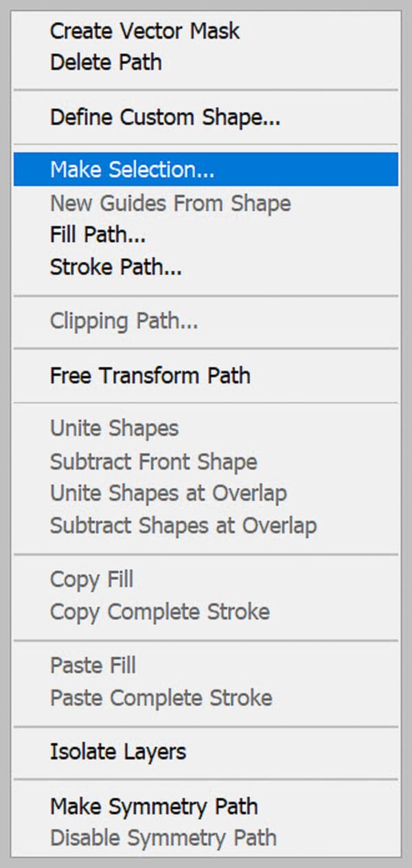Click Unite Shapes option
Screen dimensions: 412x868
coord(114,428)
